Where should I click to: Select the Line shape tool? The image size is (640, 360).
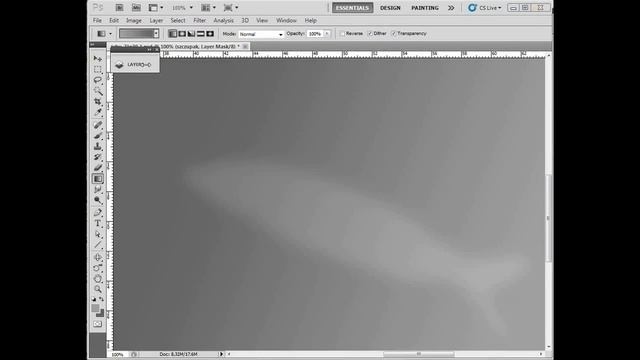coord(98,244)
